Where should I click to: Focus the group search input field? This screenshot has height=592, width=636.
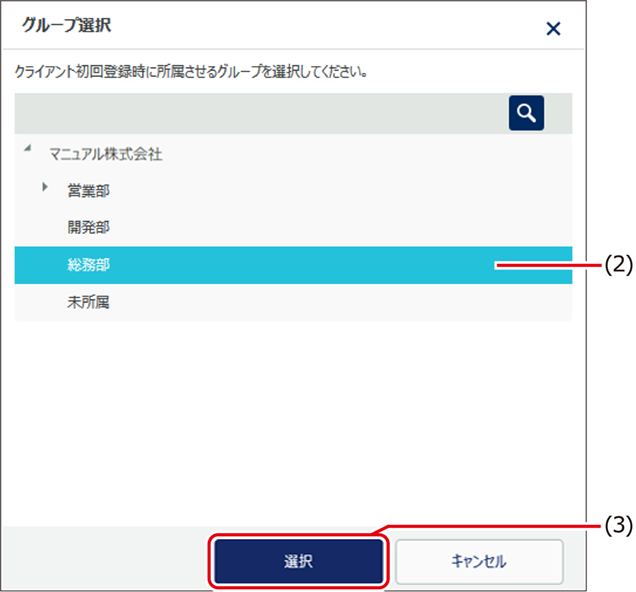[262, 113]
